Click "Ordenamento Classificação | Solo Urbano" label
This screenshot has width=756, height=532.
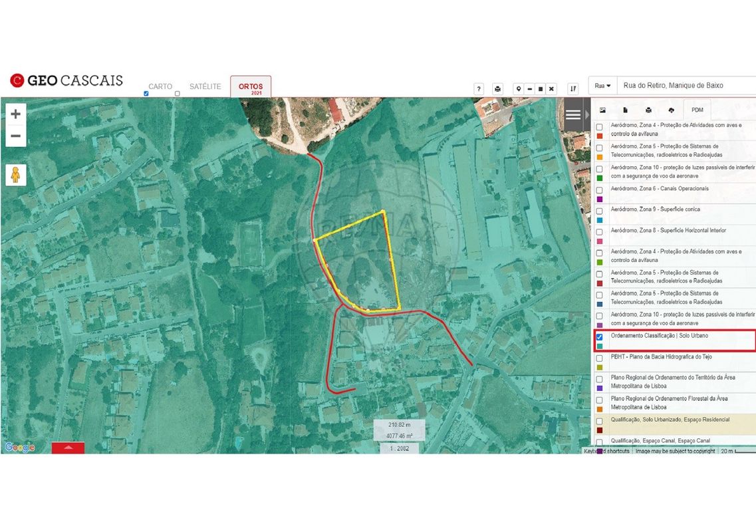click(659, 336)
